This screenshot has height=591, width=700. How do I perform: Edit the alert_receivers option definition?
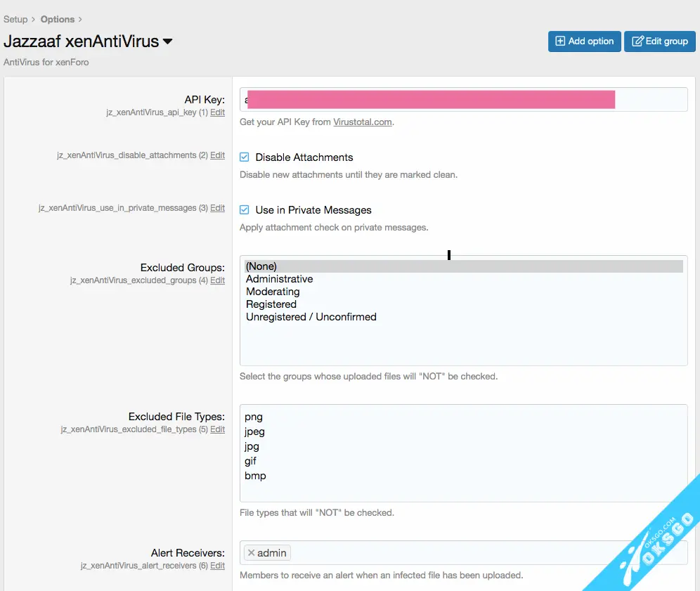coord(218,566)
